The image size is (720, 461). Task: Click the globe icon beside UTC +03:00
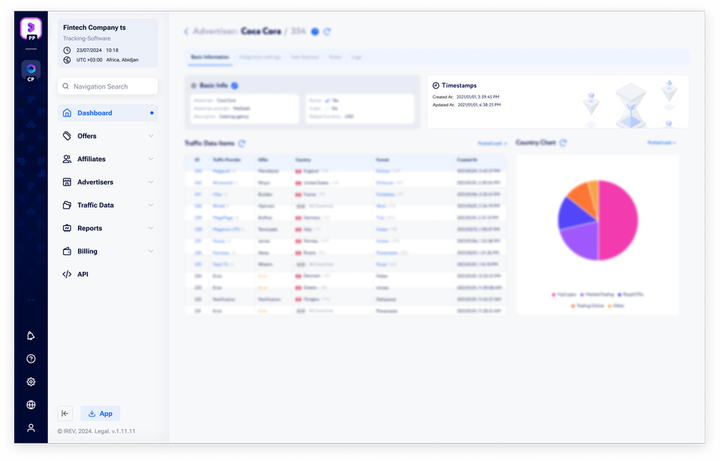tap(67, 60)
